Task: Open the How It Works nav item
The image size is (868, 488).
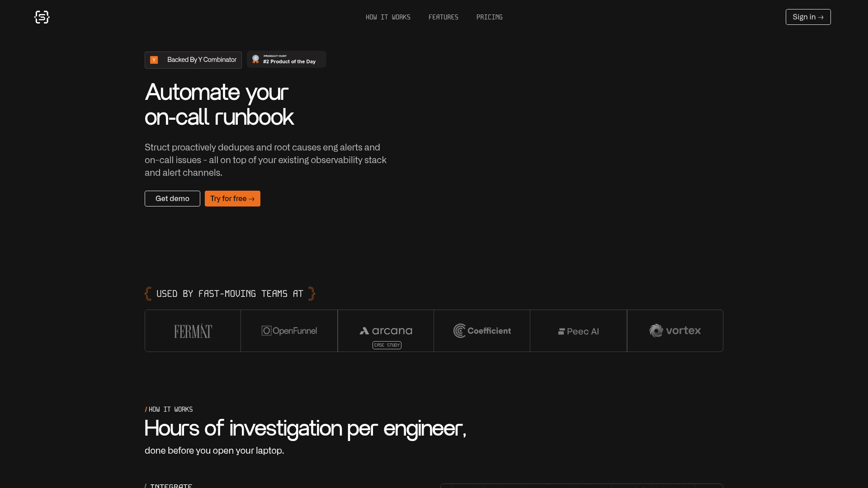Action: 388,17
